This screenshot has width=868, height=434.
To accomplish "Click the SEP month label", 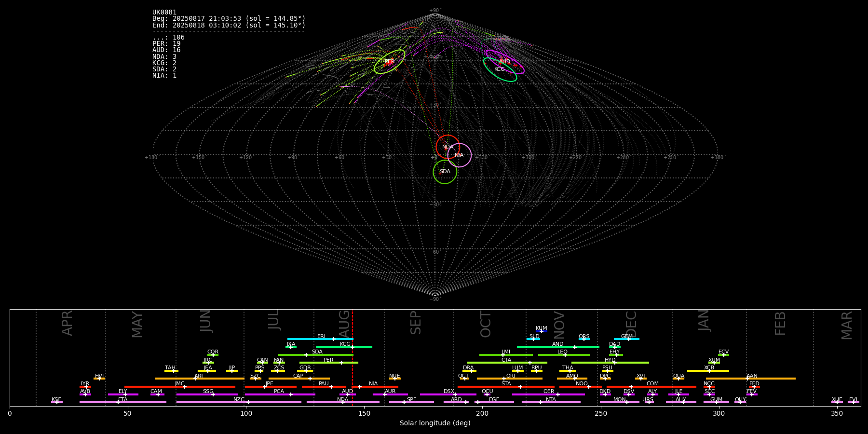I will pos(416,323).
